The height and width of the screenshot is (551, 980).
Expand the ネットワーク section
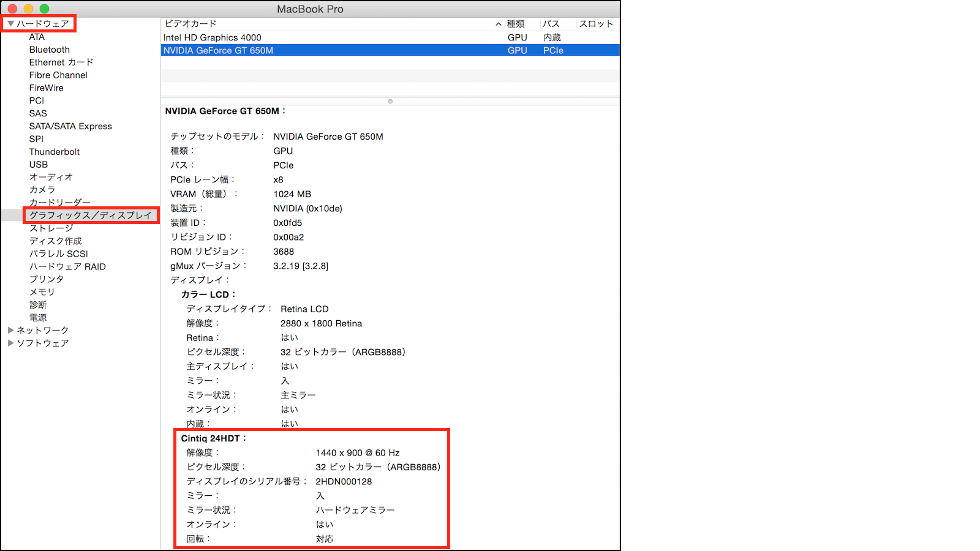pos(11,330)
